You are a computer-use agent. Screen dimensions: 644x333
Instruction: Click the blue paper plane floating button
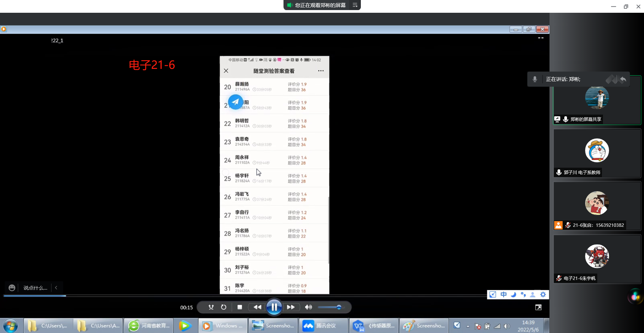coord(235,102)
